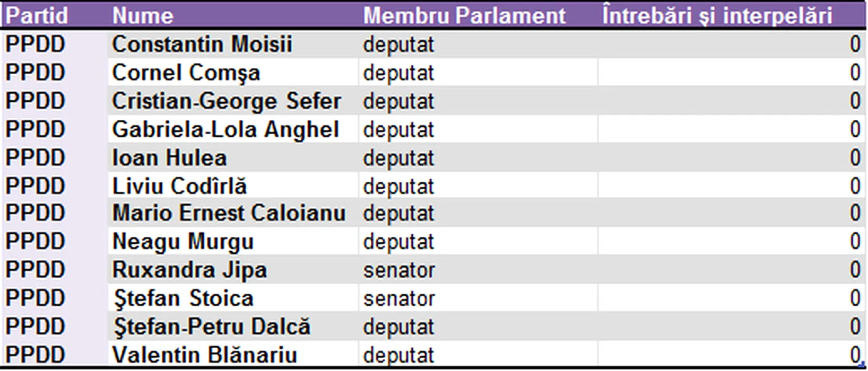868x371 pixels.
Task: Select the Ioan Hulea cell
Action: (x=169, y=158)
